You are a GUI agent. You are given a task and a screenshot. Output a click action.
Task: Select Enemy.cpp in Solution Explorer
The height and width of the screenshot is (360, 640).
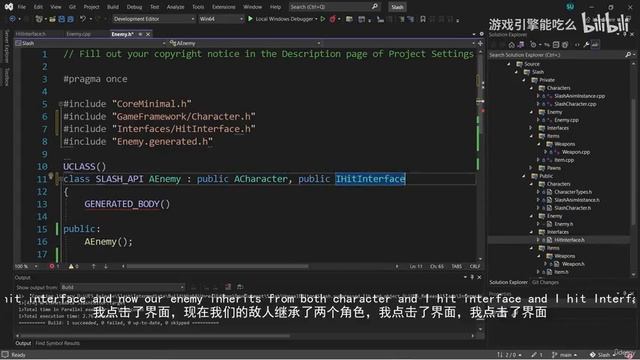tap(566, 120)
